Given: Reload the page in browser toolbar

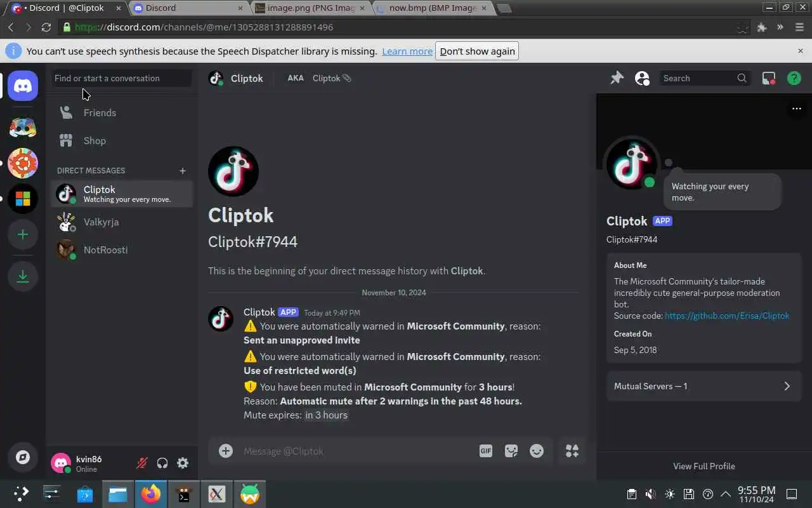Looking at the screenshot, I should coord(46,27).
